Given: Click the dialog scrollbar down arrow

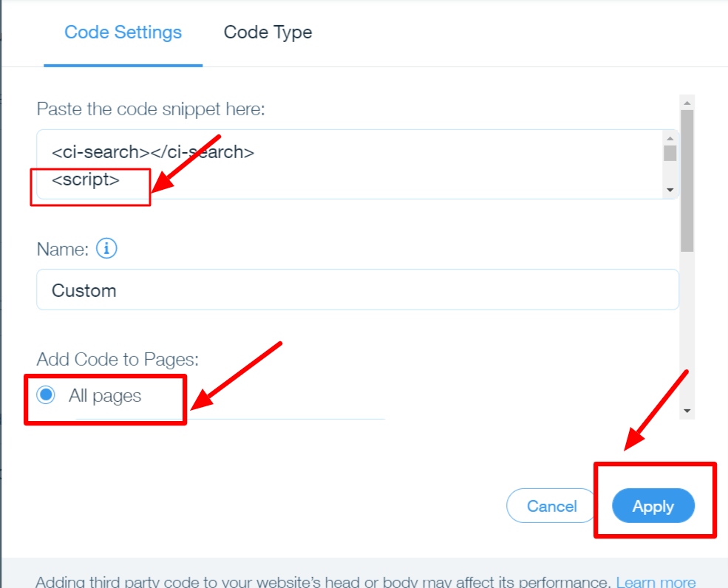Looking at the screenshot, I should click(x=687, y=411).
